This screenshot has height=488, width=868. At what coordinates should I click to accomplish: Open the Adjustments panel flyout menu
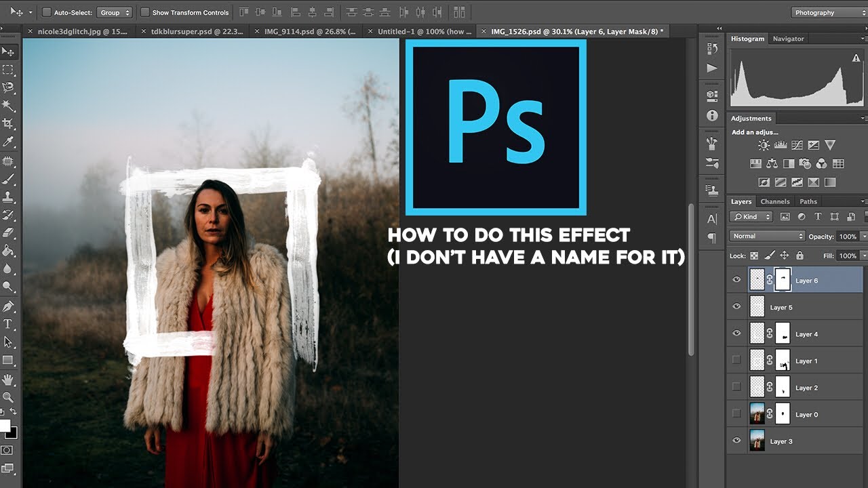coord(864,118)
